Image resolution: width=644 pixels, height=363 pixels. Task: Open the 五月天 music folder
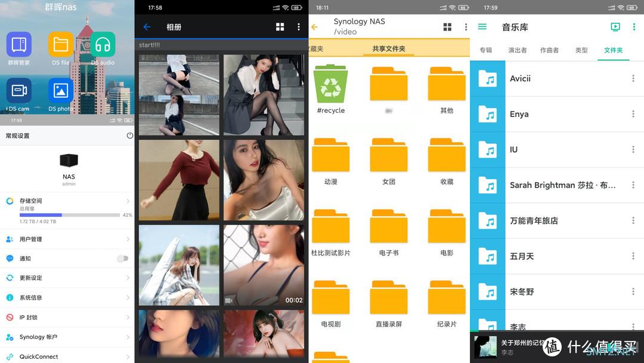557,257
